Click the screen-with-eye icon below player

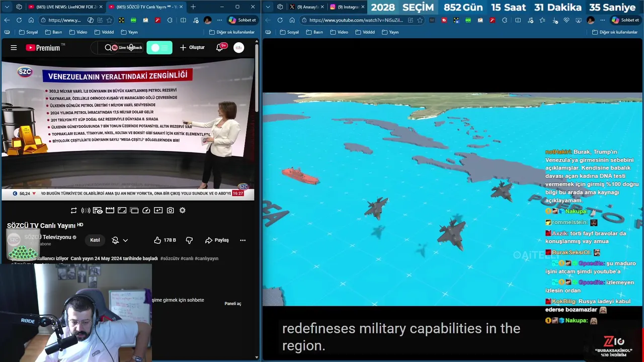point(98,210)
